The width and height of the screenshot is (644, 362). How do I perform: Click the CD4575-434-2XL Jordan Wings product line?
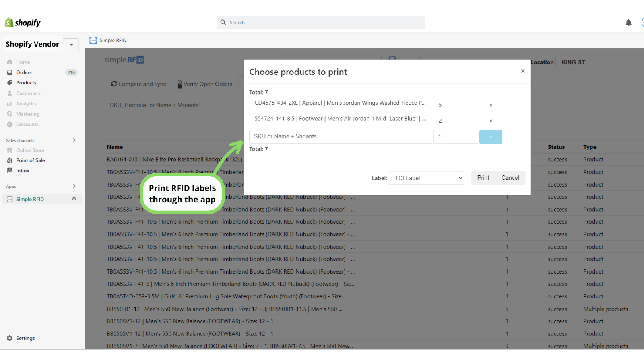tap(340, 103)
